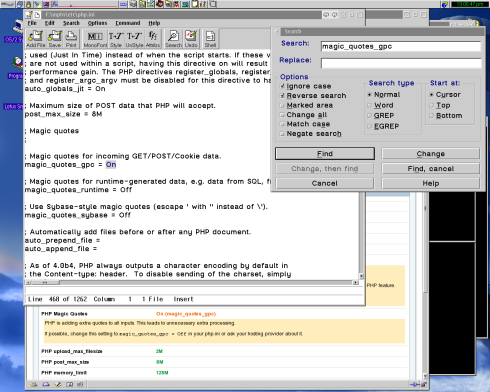Open the Attribs toolbar icon
490x392 pixels.
(x=153, y=39)
